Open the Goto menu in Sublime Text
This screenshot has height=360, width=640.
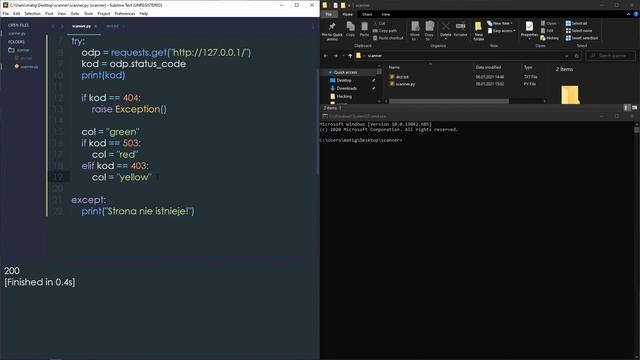point(75,13)
